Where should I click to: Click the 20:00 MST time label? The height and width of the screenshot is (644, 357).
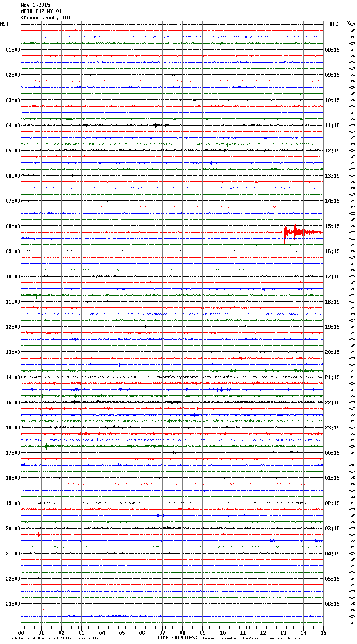point(13,529)
